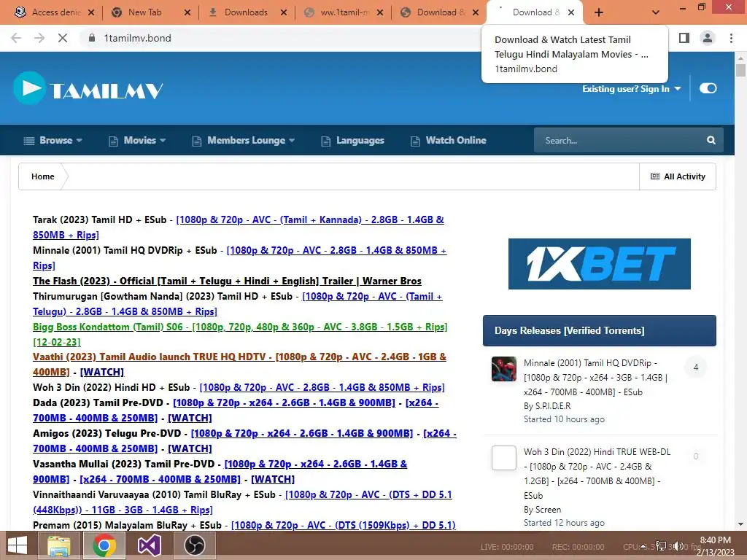Click the 1XBET advertisement banner

tap(600, 264)
